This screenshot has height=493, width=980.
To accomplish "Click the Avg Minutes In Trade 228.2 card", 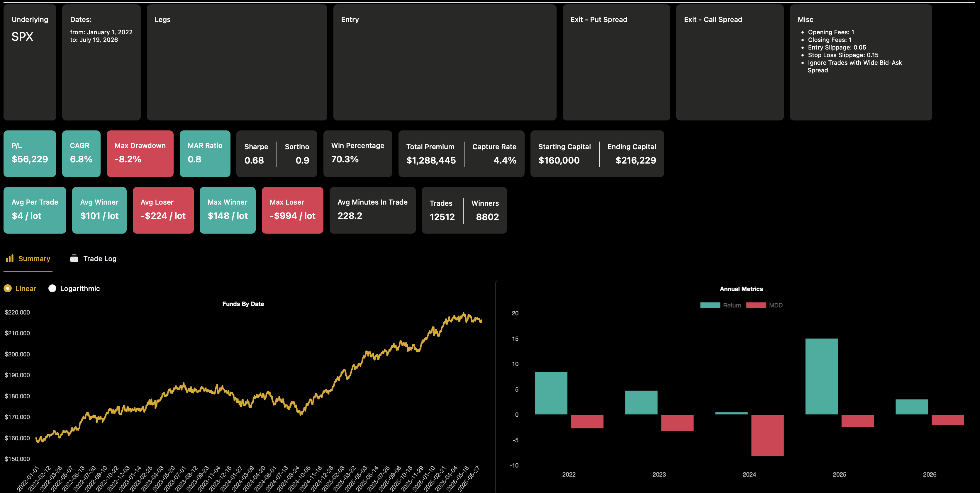I will (372, 210).
